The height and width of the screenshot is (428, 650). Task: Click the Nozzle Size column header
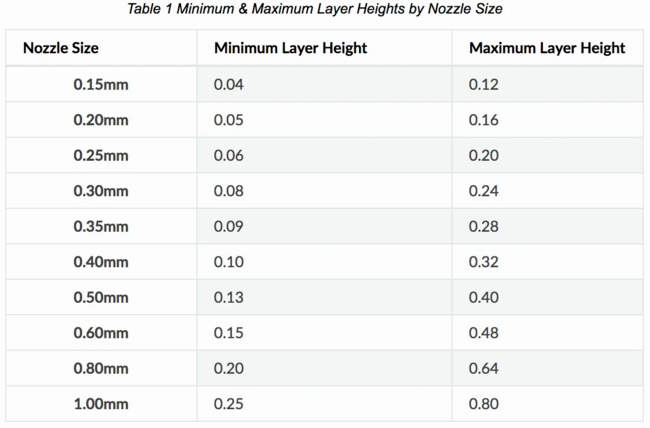(x=61, y=48)
